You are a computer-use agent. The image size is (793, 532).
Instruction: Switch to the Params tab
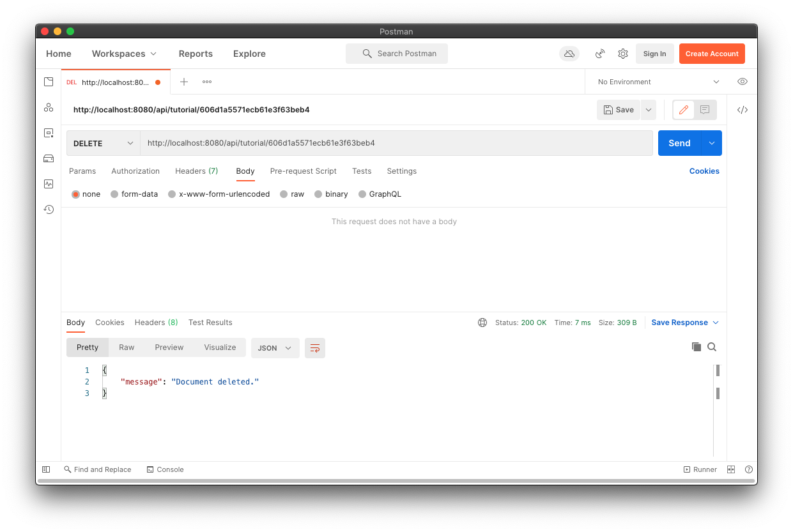[82, 171]
